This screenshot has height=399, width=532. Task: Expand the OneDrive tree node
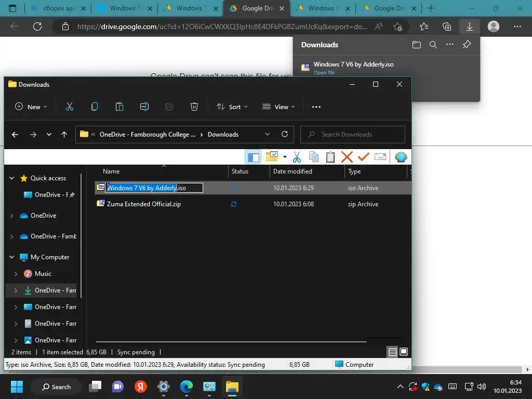(x=12, y=216)
